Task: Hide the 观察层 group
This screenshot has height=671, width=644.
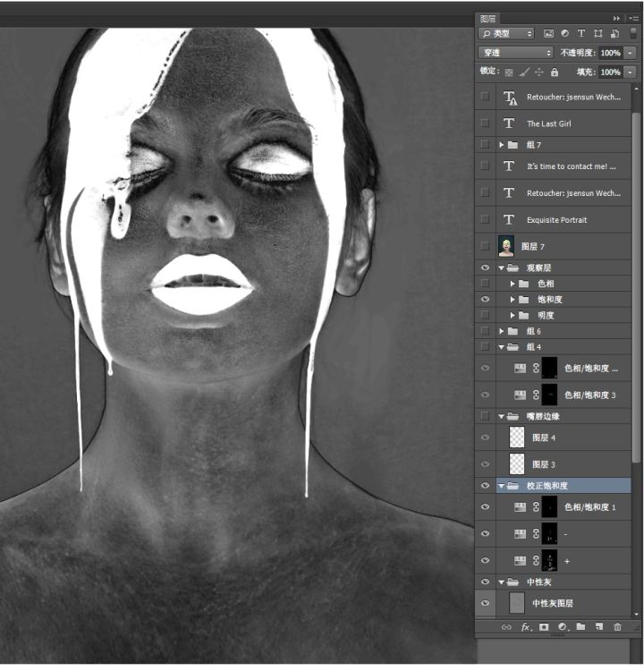Action: pos(485,268)
